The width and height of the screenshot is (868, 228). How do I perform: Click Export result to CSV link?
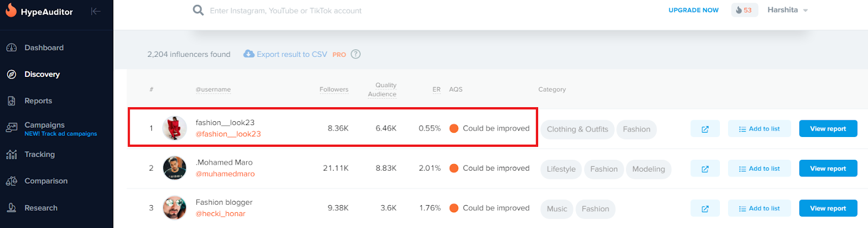pyautogui.click(x=291, y=54)
